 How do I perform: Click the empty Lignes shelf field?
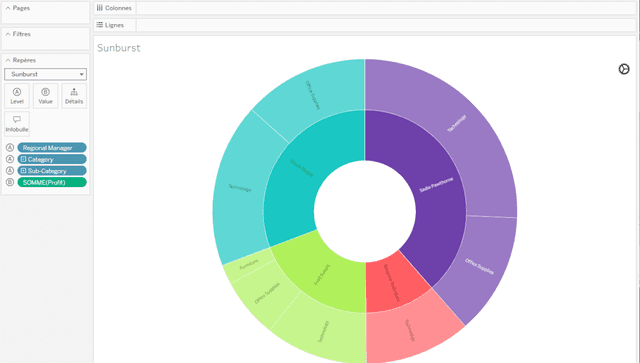386,25
